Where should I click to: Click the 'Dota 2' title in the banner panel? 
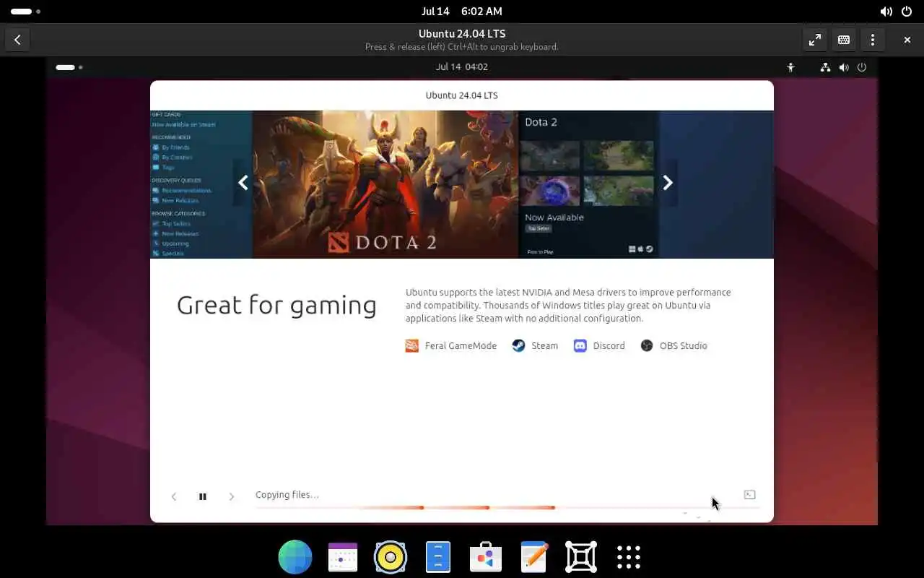coord(541,122)
